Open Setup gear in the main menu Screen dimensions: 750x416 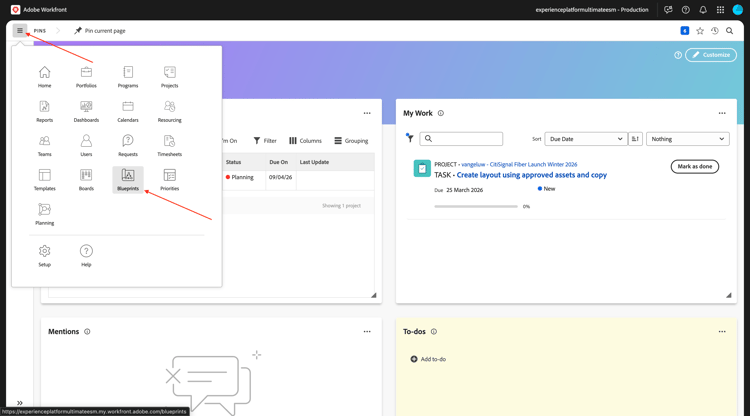point(44,256)
